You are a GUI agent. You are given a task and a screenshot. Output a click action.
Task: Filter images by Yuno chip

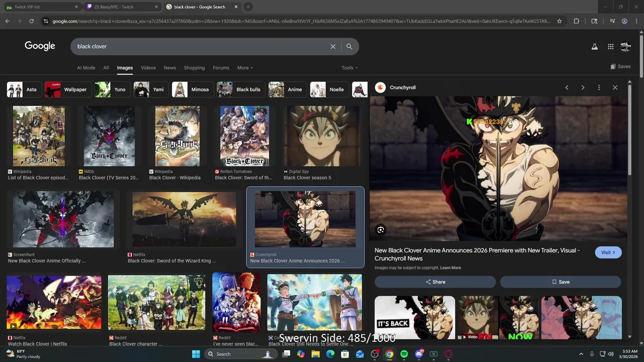112,89
